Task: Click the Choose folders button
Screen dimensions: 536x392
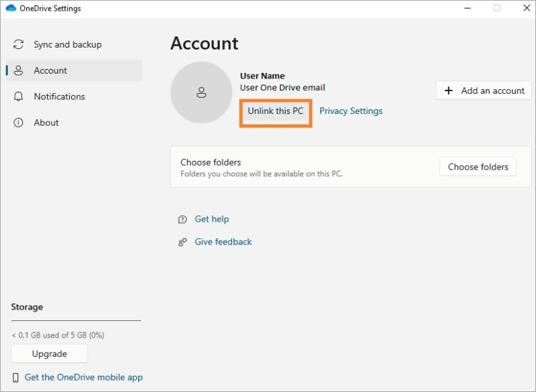Action: [x=478, y=167]
